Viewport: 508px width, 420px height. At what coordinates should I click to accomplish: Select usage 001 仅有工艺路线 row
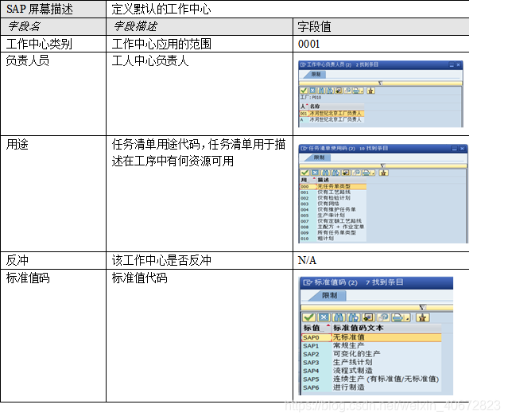tap(333, 192)
